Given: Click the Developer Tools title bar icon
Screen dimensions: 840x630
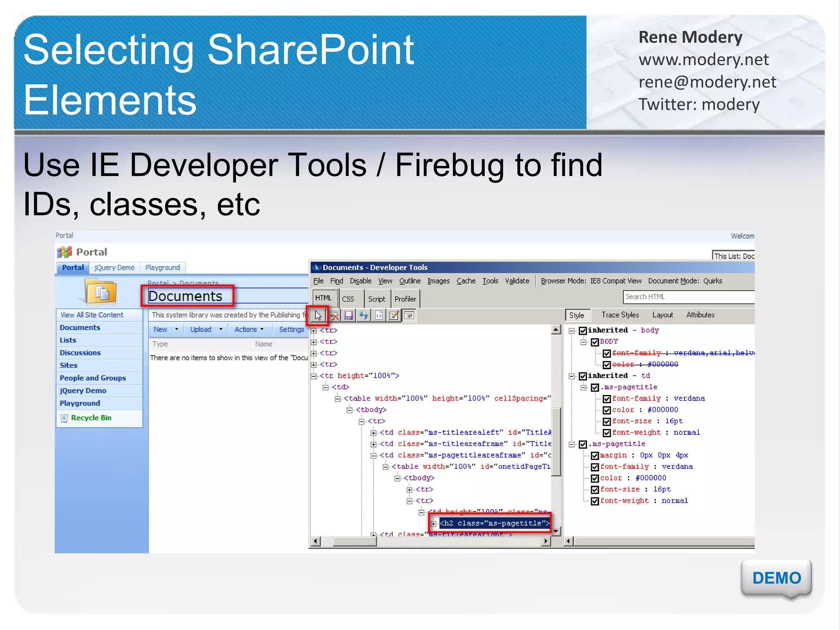Looking at the screenshot, I should tap(317, 267).
